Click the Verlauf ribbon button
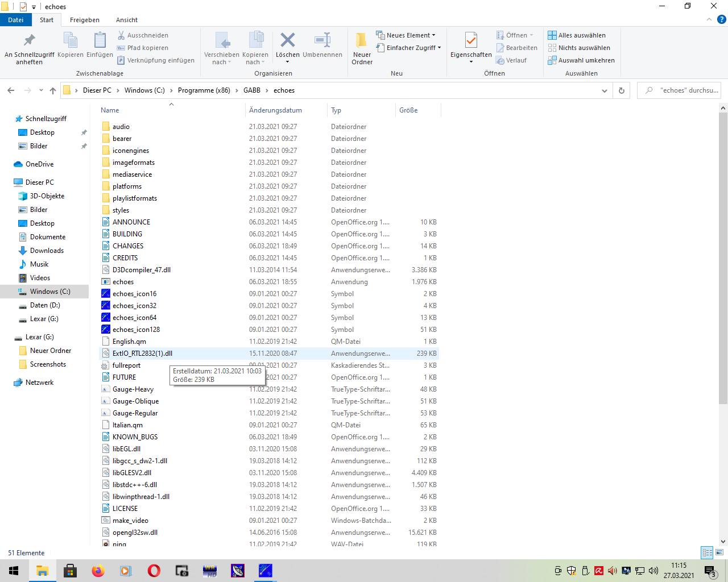 point(511,60)
